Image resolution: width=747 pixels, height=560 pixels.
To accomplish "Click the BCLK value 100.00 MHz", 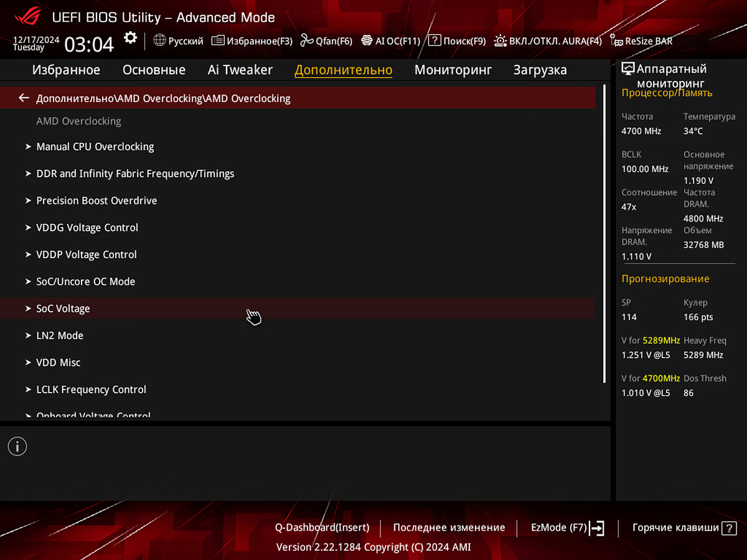I will click(x=645, y=169).
